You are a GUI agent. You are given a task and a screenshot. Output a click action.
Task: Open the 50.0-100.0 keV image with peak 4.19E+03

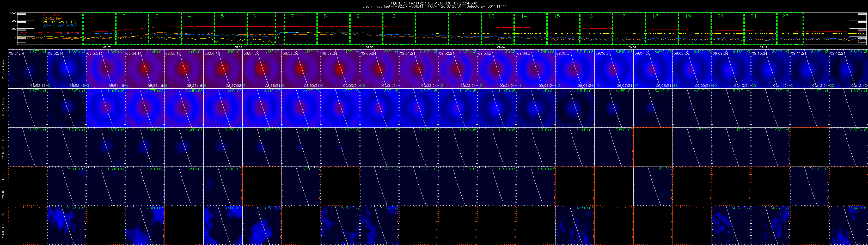pyautogui.click(x=574, y=225)
